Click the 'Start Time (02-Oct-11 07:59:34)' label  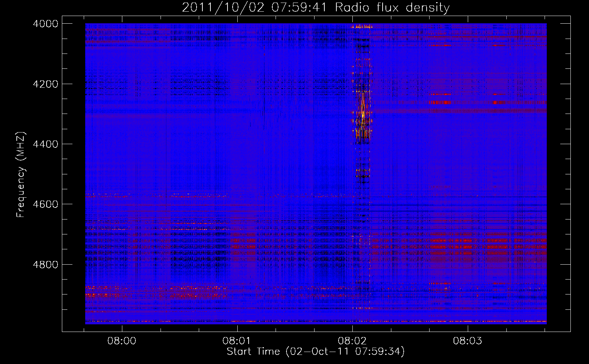pyautogui.click(x=316, y=352)
